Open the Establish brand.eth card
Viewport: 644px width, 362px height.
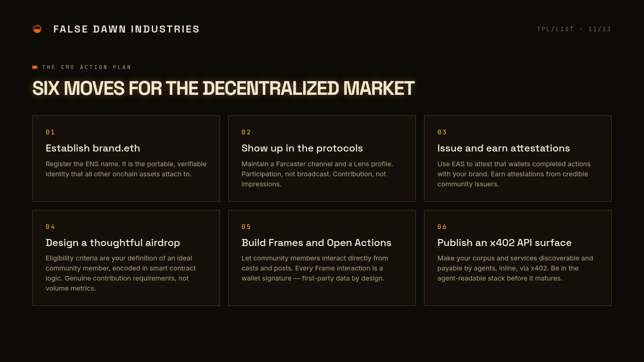click(x=126, y=159)
